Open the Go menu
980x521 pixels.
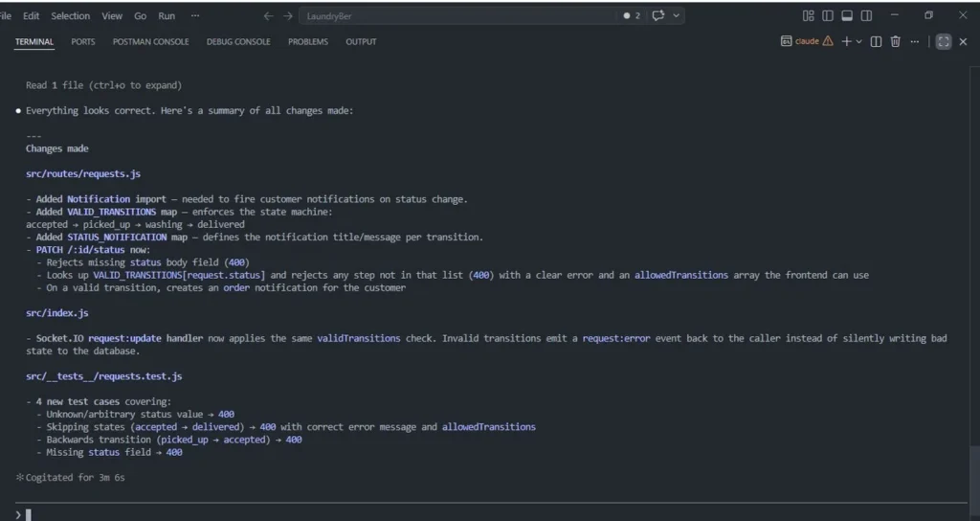(x=140, y=15)
